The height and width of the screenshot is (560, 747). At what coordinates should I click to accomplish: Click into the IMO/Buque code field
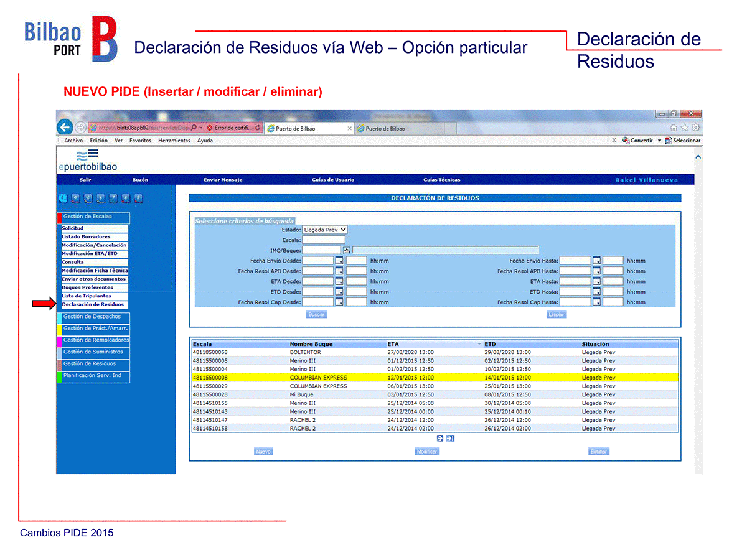click(x=322, y=250)
